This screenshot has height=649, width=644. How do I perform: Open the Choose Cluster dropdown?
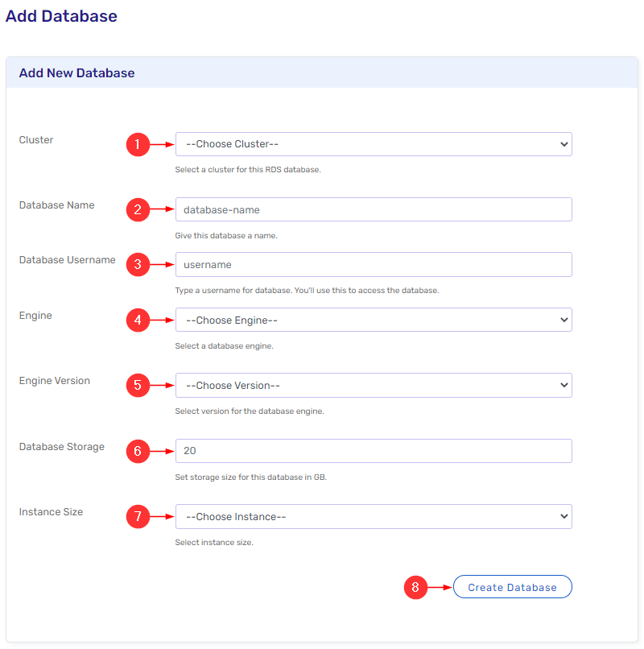373,145
